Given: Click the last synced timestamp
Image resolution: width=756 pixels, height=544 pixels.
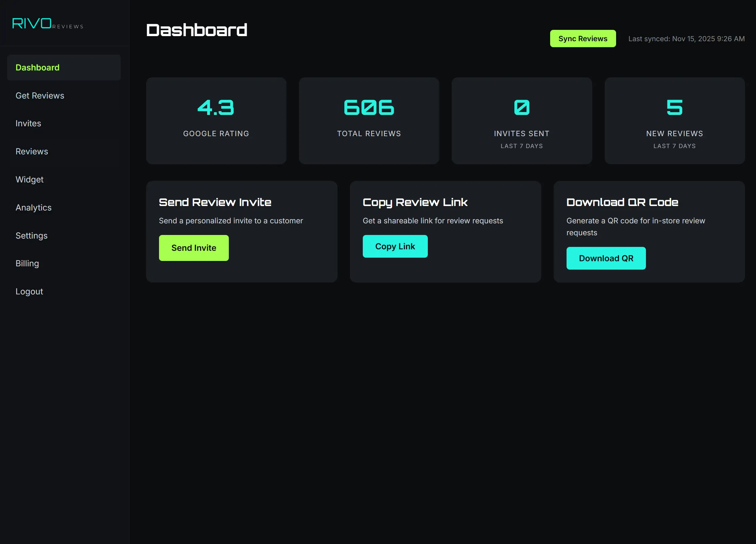Looking at the screenshot, I should click(686, 39).
